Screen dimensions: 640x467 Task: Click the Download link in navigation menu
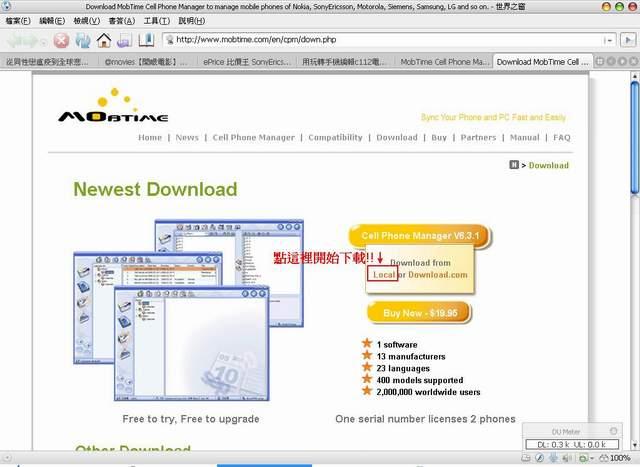click(397, 138)
